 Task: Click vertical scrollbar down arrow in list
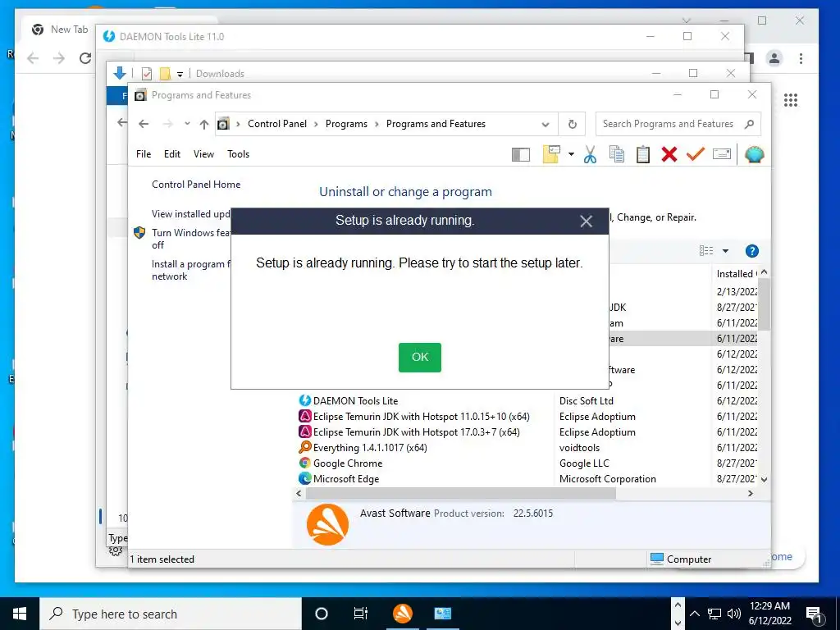[x=764, y=479]
